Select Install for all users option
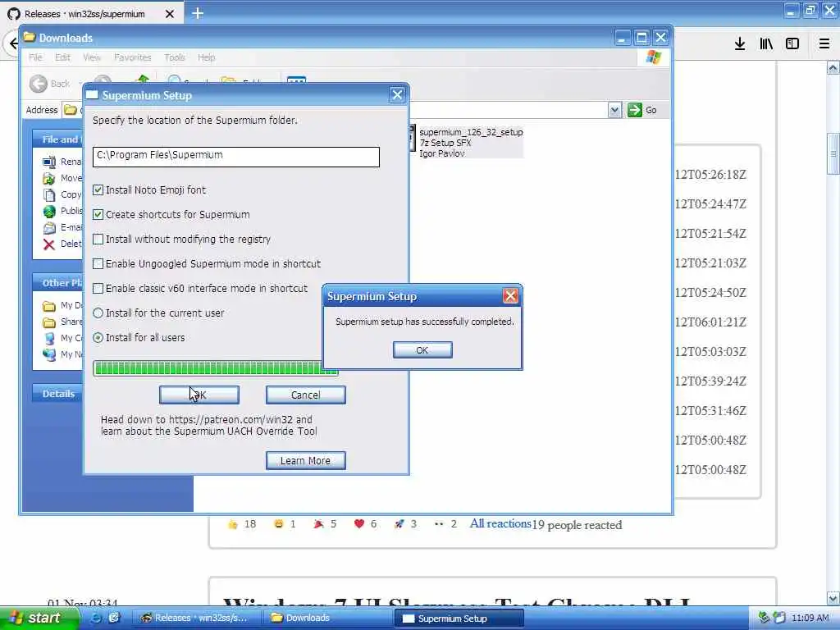840x630 pixels. click(98, 337)
